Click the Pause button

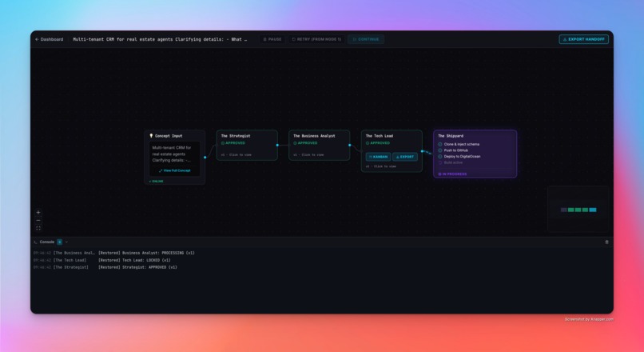click(x=272, y=39)
